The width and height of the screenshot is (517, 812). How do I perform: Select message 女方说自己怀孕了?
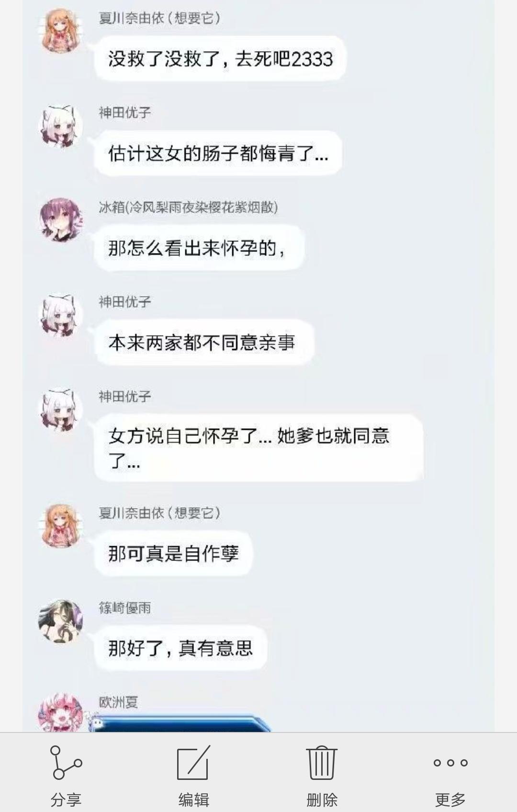tap(259, 448)
